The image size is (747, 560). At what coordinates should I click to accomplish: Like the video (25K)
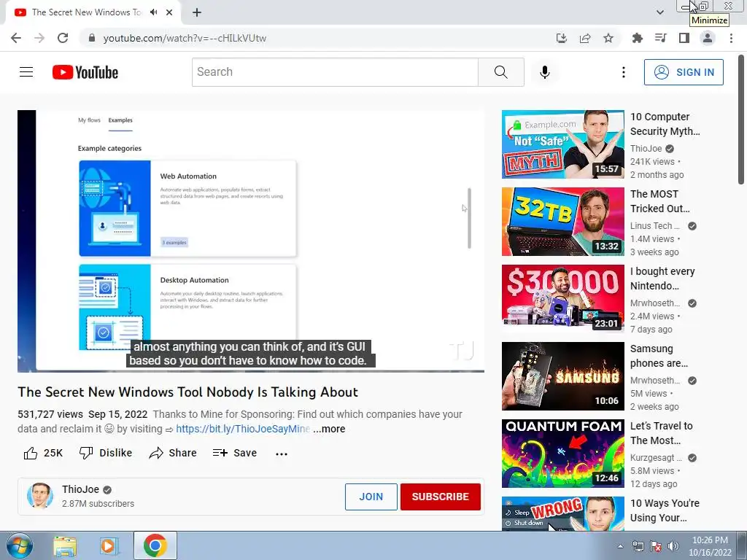click(43, 453)
